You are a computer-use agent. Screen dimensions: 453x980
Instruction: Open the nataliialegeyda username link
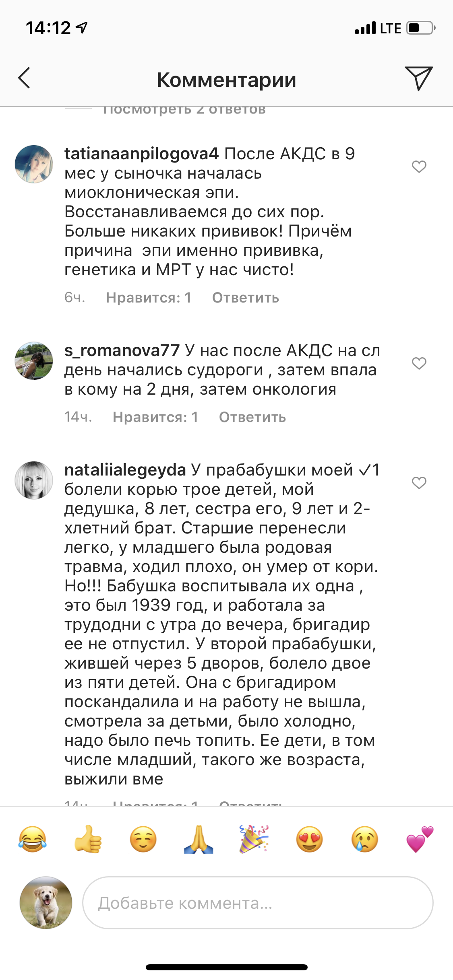pos(125,470)
